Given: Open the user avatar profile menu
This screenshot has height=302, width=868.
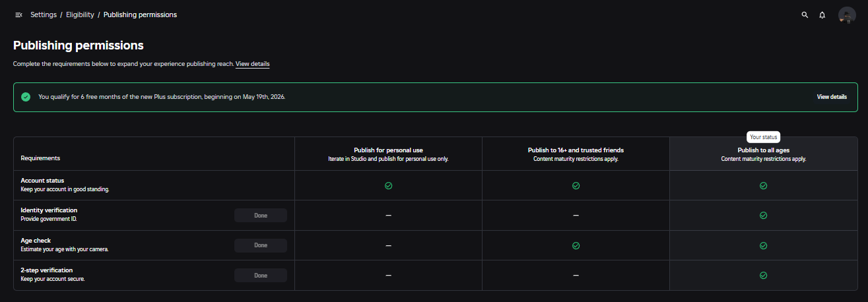Looking at the screenshot, I should pos(847,15).
